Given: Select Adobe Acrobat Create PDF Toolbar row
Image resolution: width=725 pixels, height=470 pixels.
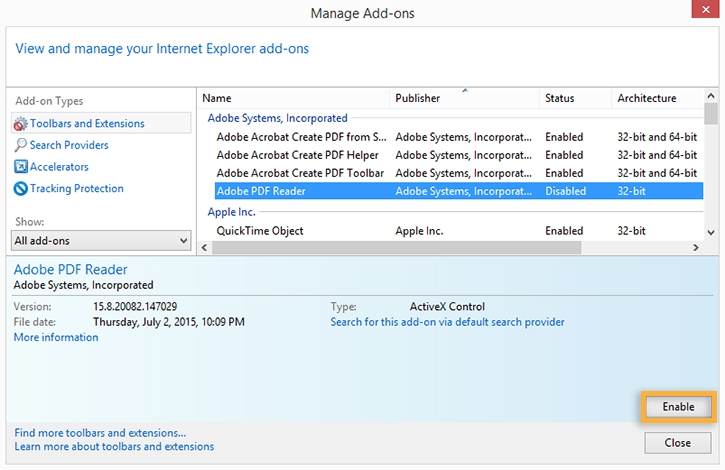Looking at the screenshot, I should 300,173.
